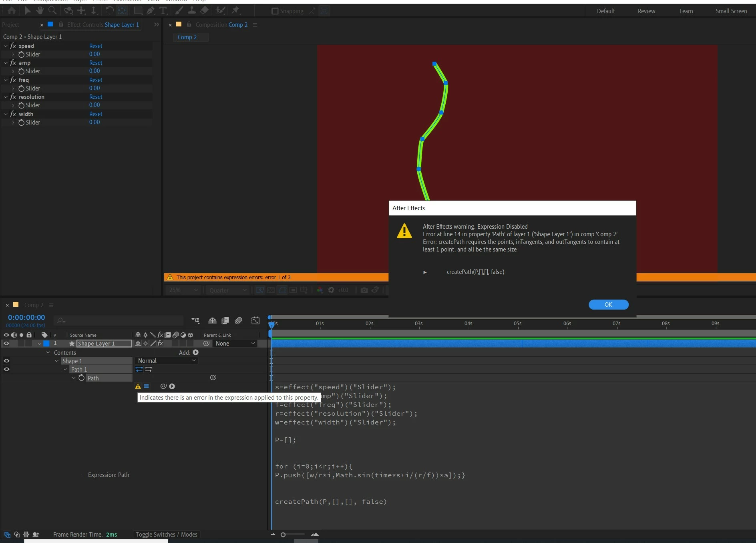Select the Hand tool
Screen dimensions: 756x543
(40, 11)
